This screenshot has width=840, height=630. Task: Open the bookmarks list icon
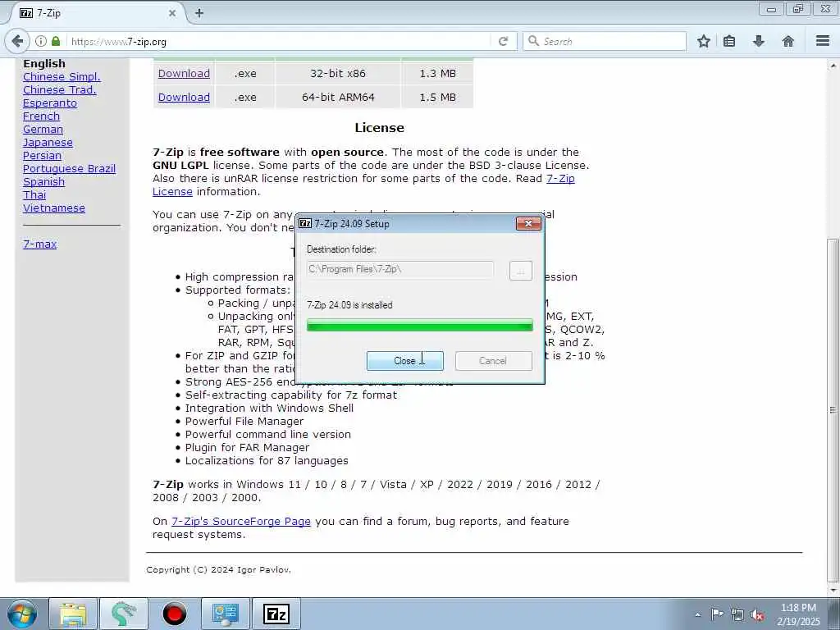pos(729,41)
